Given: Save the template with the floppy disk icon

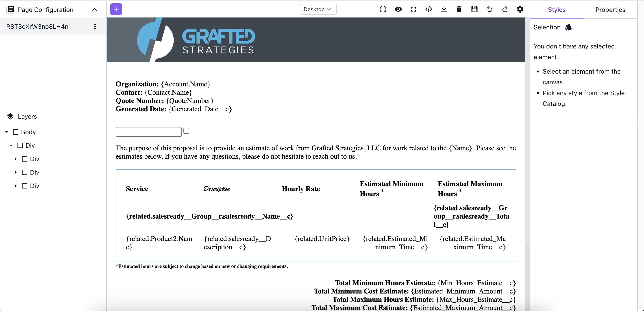Looking at the screenshot, I should click(474, 9).
